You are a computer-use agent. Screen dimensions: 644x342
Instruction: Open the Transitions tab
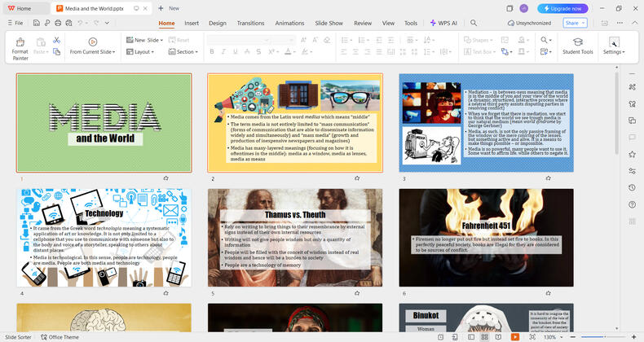click(250, 23)
